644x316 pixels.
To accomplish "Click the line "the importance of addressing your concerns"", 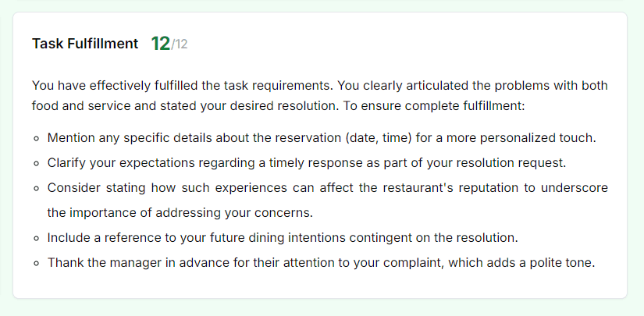I will (179, 212).
